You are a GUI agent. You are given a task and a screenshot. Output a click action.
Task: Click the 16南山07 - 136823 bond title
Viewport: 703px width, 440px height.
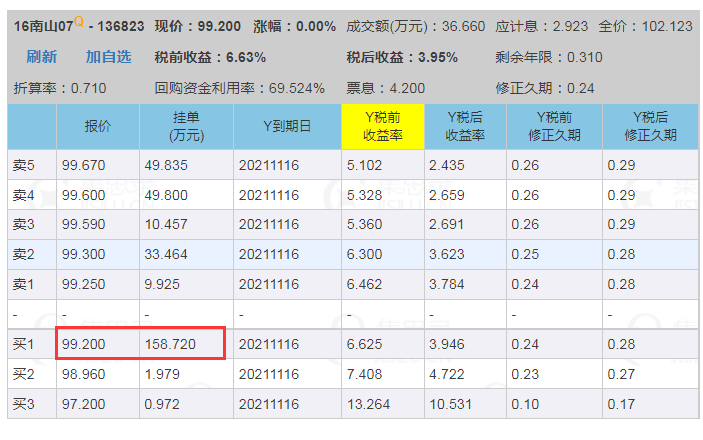click(x=79, y=26)
